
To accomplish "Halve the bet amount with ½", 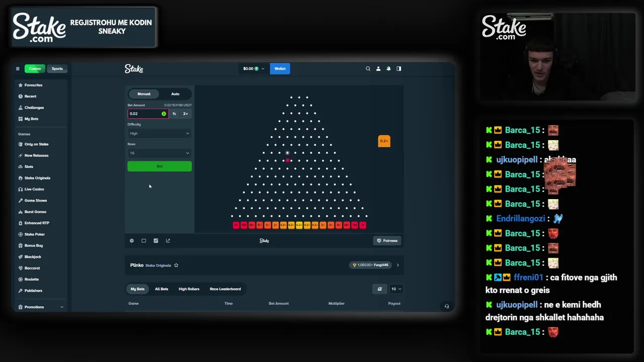I will click(174, 114).
